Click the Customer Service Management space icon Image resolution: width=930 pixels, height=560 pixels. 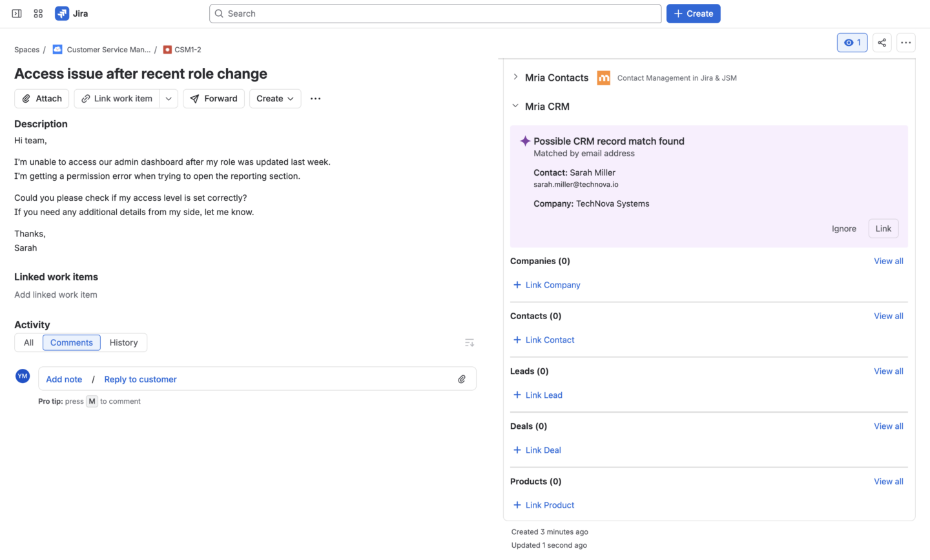pyautogui.click(x=57, y=50)
